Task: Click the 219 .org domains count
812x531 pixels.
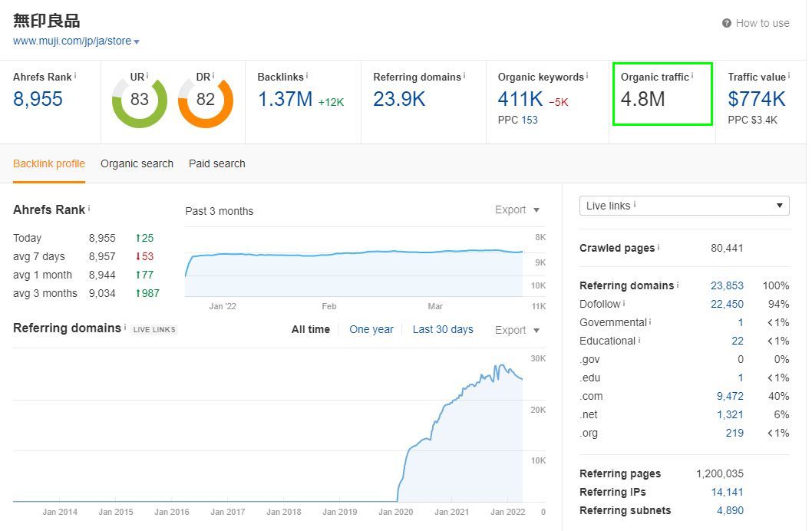Action: 734,433
